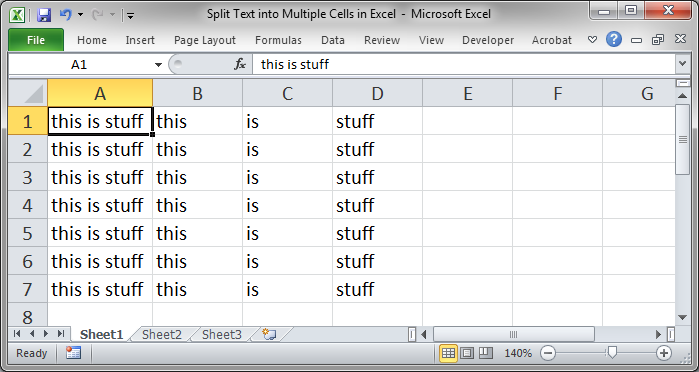Click the zoom slider handle
The height and width of the screenshot is (372, 699).
pyautogui.click(x=612, y=353)
